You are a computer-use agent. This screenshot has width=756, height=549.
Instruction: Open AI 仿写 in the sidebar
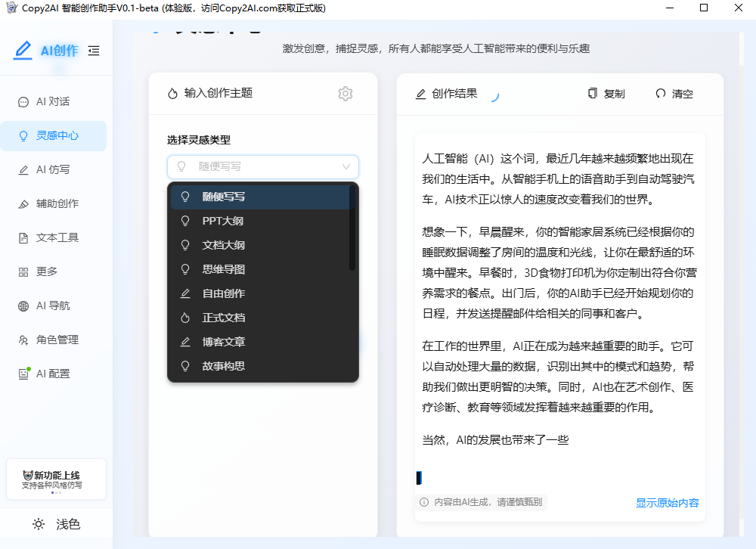point(53,169)
